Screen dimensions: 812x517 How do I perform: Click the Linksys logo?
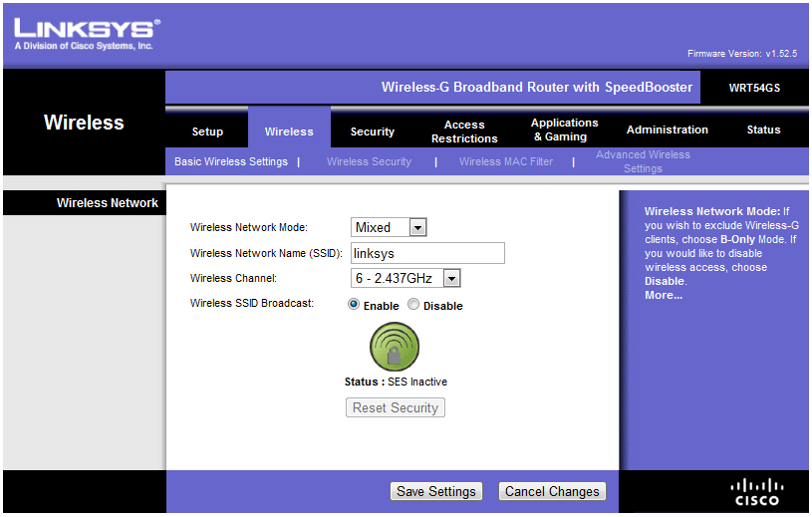tap(87, 34)
